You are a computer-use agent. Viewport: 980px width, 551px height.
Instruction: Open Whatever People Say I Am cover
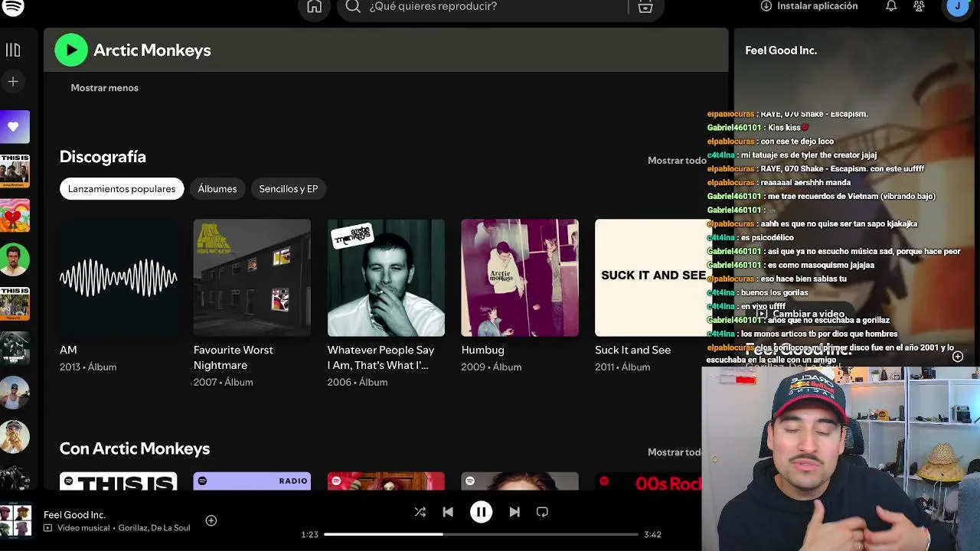tap(386, 278)
